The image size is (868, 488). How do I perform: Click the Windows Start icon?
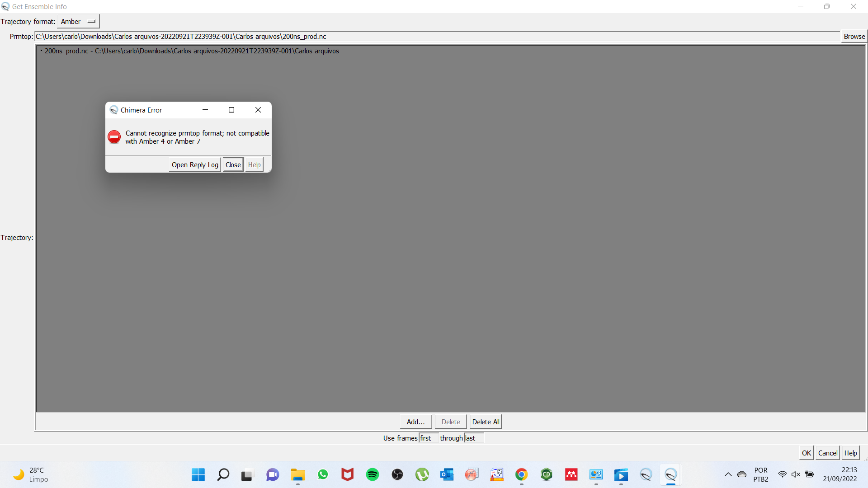tap(198, 475)
